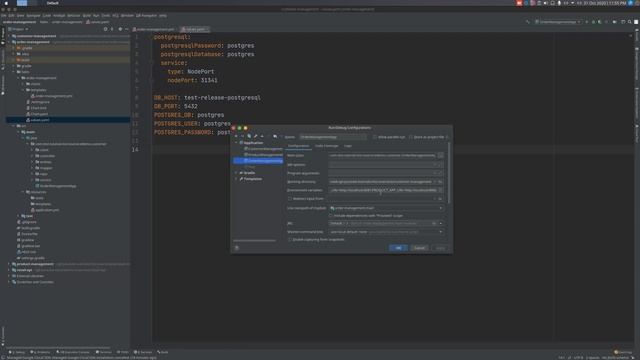Toggle Allow parallel run checkbox
Screen dimensions: 640x360
(375, 137)
